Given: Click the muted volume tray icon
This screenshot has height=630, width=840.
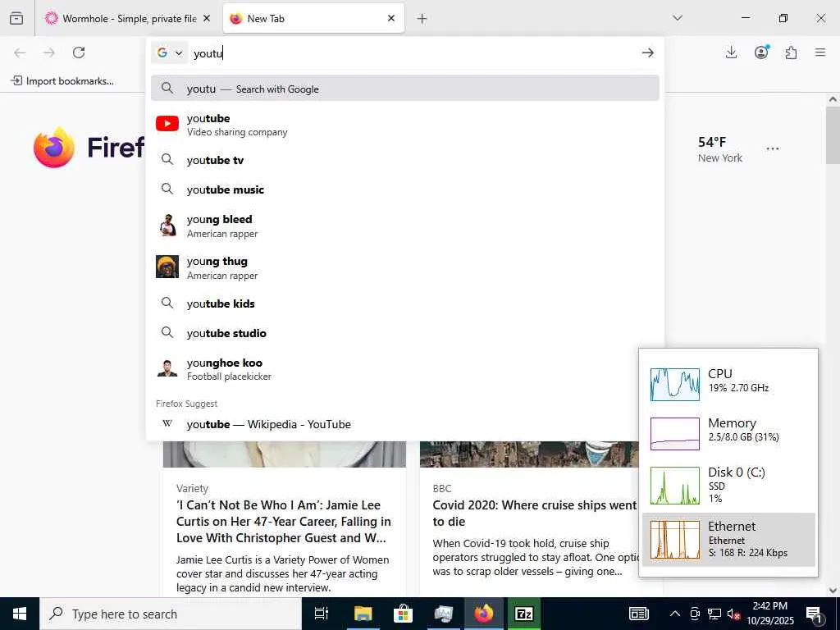Looking at the screenshot, I should (733, 614).
